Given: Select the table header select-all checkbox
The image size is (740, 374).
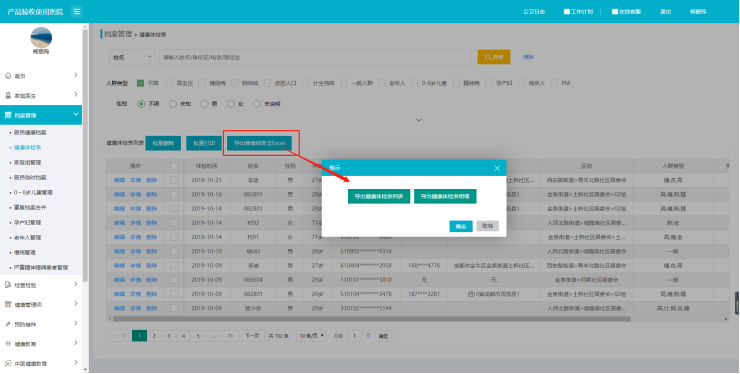Looking at the screenshot, I should click(174, 166).
